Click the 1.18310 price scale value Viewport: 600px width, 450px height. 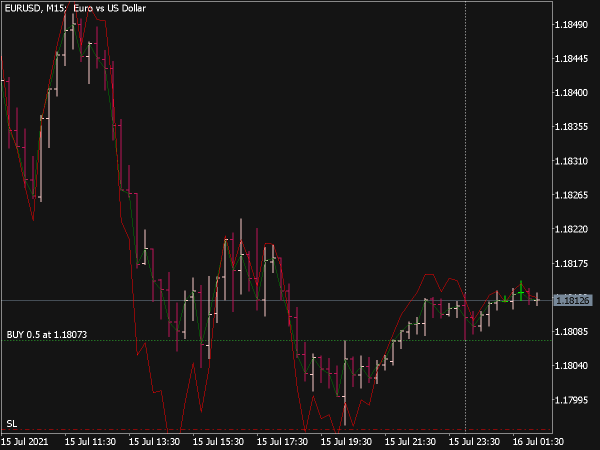click(571, 161)
